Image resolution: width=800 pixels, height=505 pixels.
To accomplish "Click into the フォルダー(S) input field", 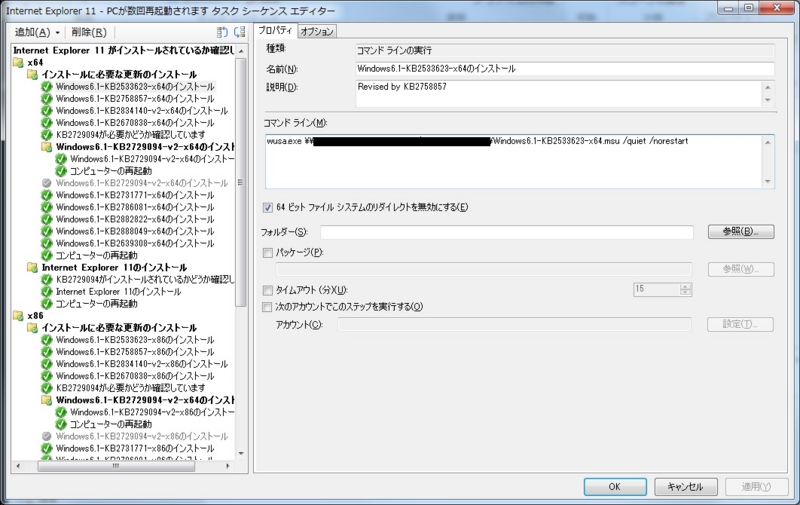I will point(507,232).
